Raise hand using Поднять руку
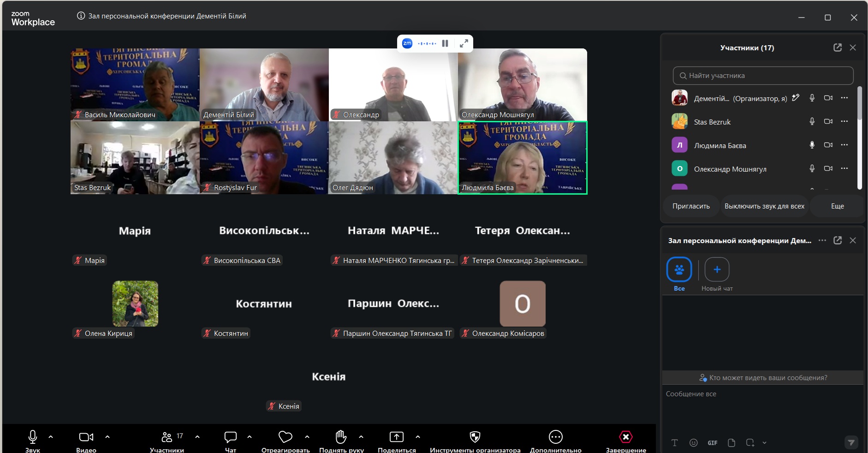Image resolution: width=868 pixels, height=453 pixels. (341, 441)
